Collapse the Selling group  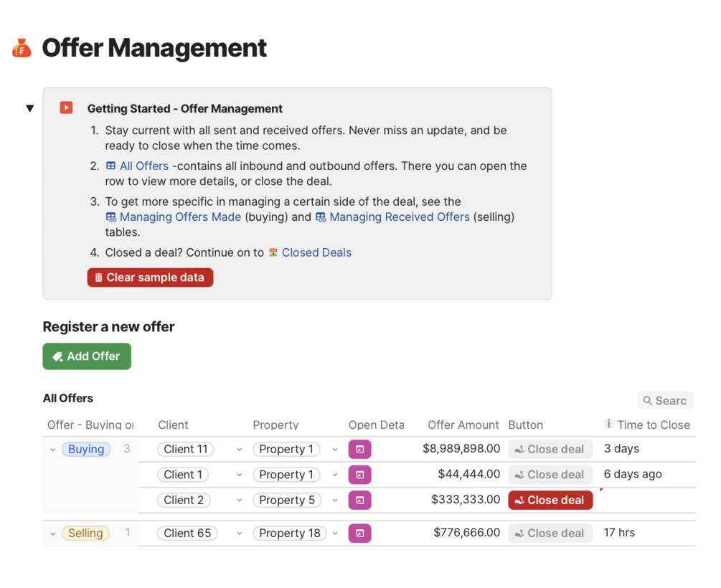(52, 534)
